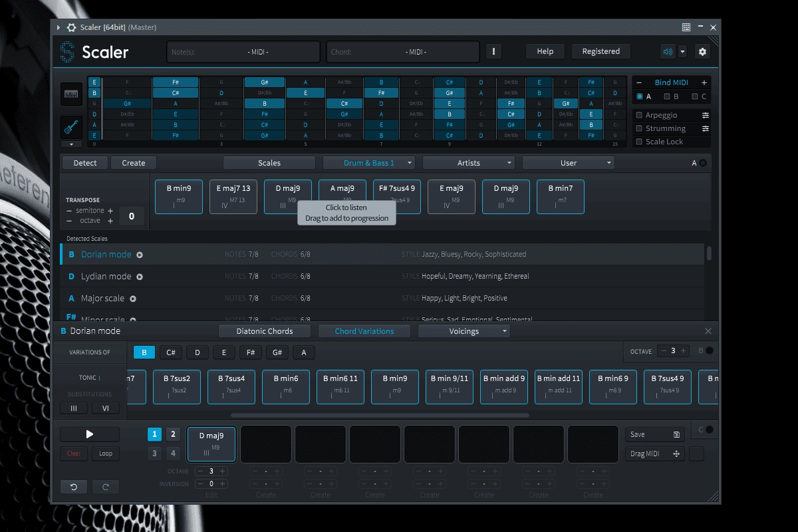Enable the Arpeggio checkbox
This screenshot has width=798, height=532.
pyautogui.click(x=639, y=115)
